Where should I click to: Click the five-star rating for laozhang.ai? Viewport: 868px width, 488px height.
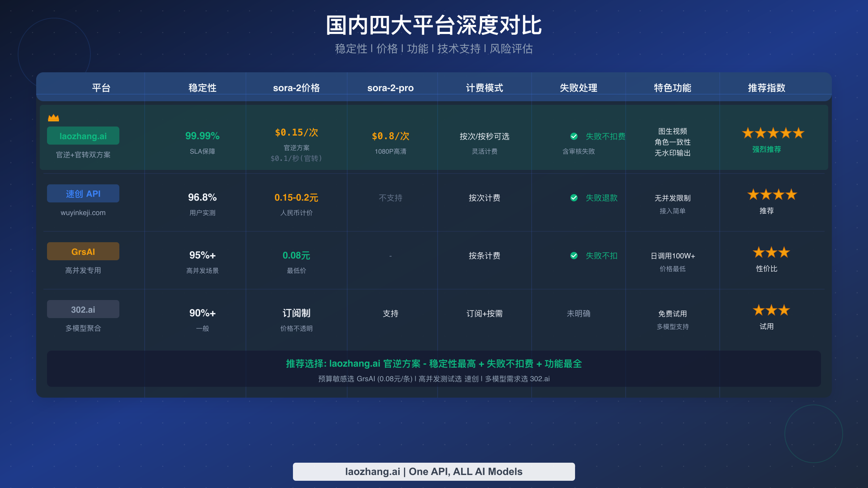(773, 133)
